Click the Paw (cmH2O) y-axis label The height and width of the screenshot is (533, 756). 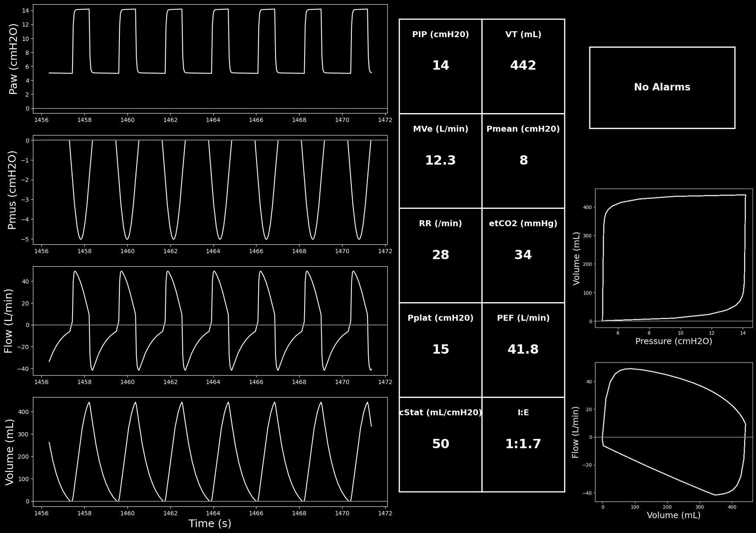[x=13, y=59]
